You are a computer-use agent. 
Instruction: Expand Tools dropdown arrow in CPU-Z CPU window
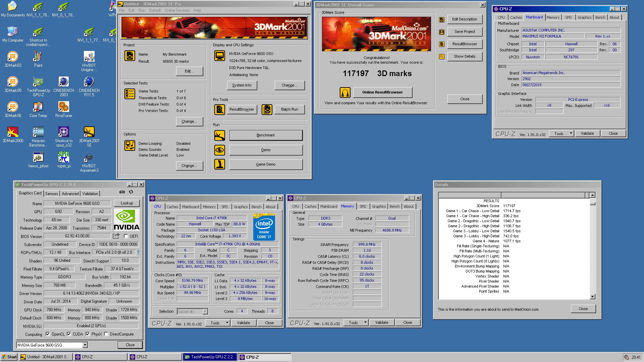(x=227, y=323)
